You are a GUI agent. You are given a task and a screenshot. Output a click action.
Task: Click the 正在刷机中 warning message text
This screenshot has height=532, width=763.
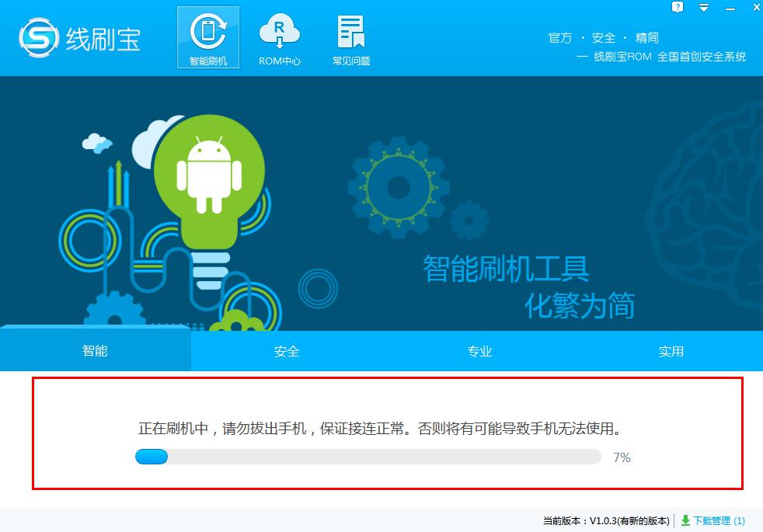point(379,429)
